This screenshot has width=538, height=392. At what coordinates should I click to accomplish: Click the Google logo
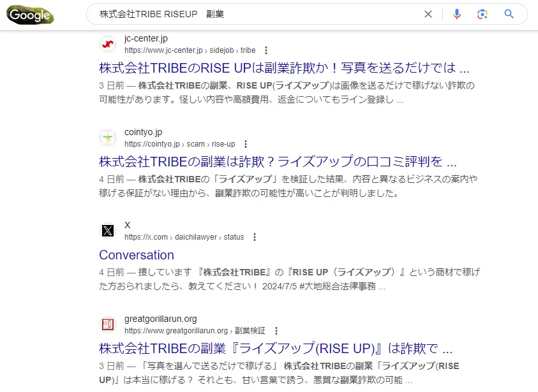(30, 15)
